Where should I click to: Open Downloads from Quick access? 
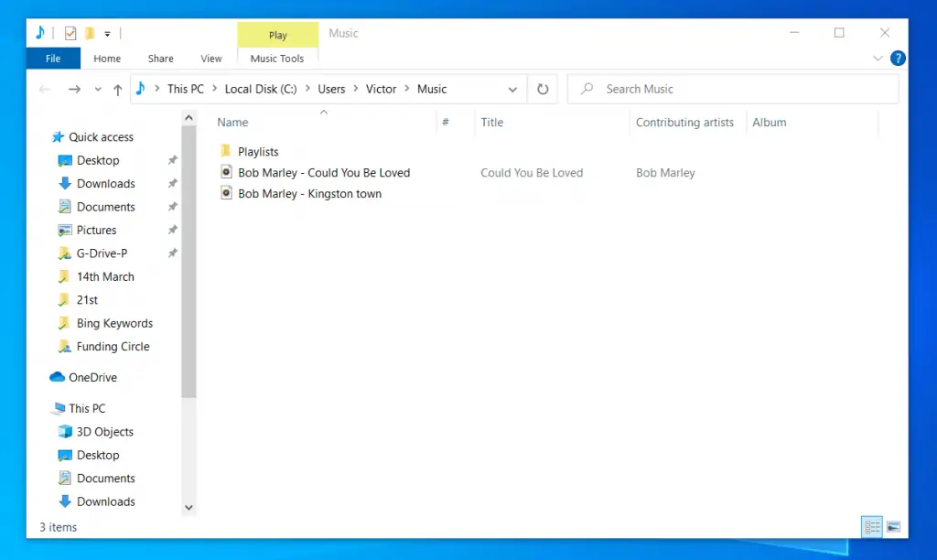105,183
